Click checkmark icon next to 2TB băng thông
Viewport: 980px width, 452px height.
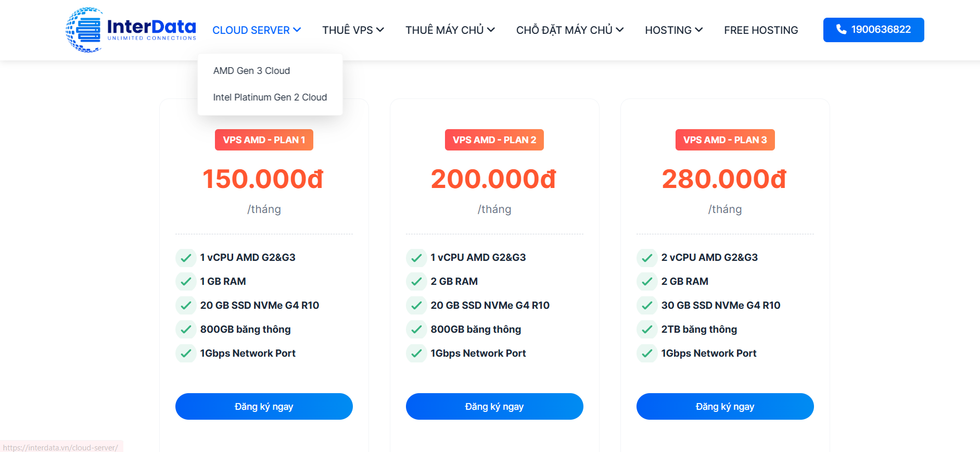[x=647, y=330]
